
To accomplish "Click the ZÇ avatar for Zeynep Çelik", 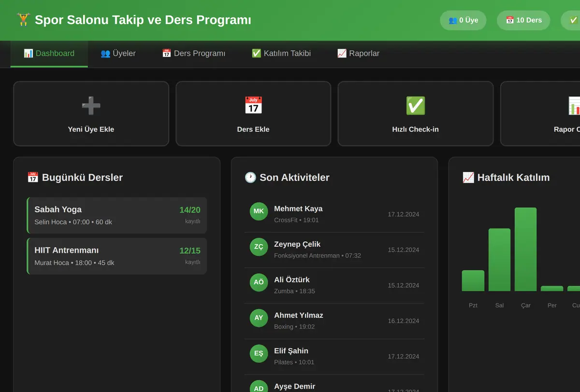I will (259, 247).
